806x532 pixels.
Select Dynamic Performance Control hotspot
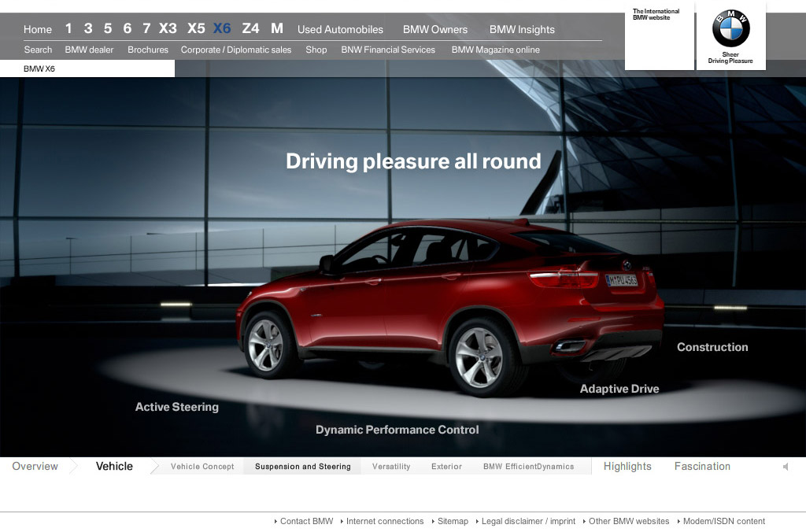coord(397,430)
